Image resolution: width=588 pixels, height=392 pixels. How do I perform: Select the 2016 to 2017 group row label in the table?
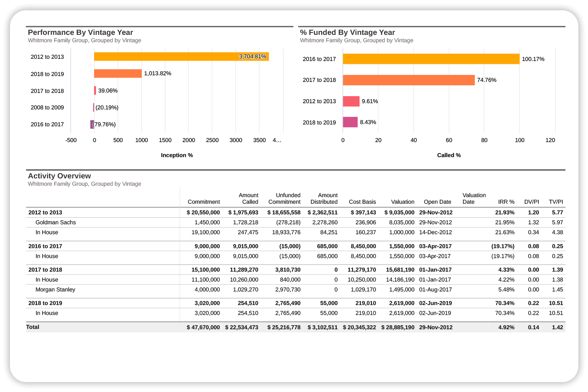click(45, 246)
